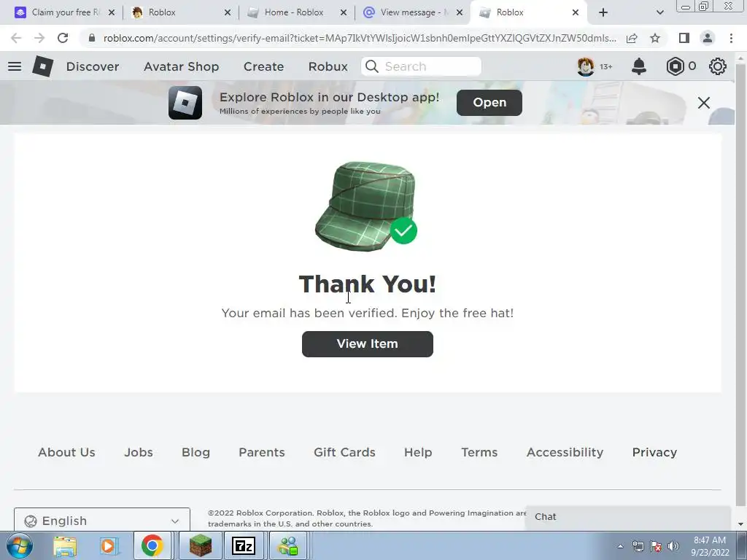The width and height of the screenshot is (747, 560).
Task: Open the Terms footer link
Action: coord(479,452)
